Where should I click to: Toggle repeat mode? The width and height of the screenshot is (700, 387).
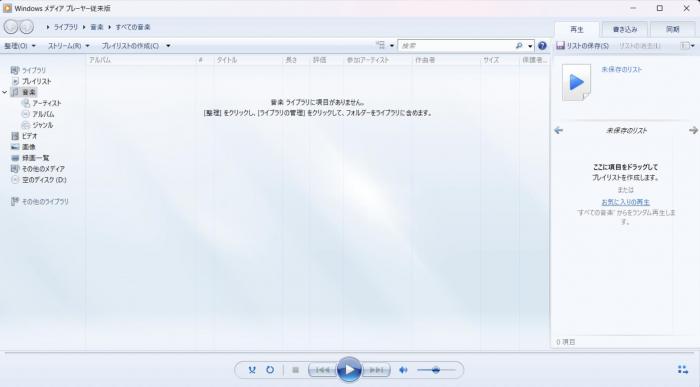(x=270, y=370)
